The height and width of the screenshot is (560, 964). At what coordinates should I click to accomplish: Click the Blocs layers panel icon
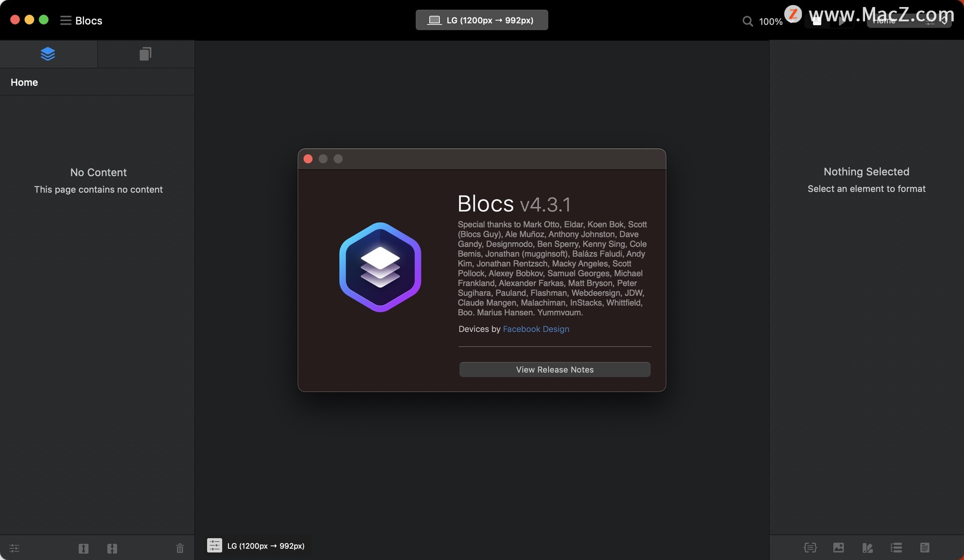(47, 54)
